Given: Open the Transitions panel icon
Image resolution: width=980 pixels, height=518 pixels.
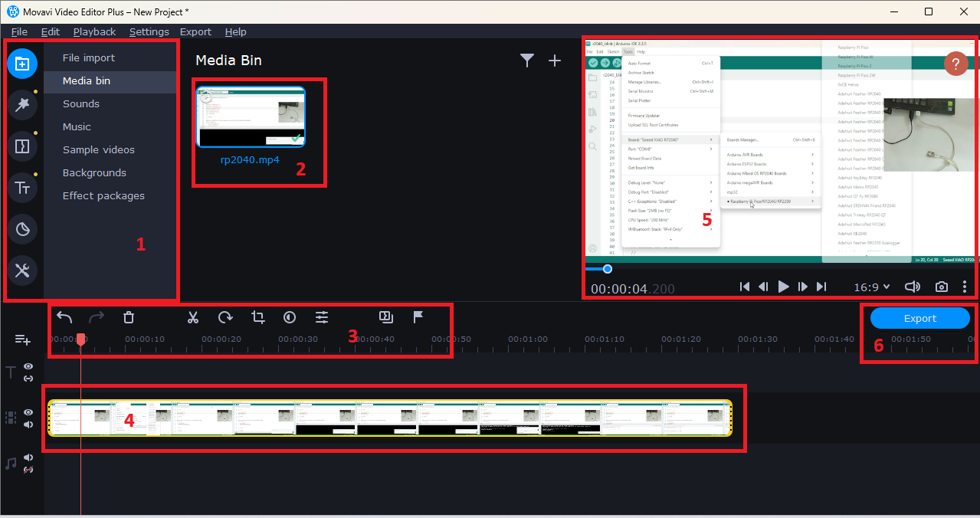Looking at the screenshot, I should point(22,146).
